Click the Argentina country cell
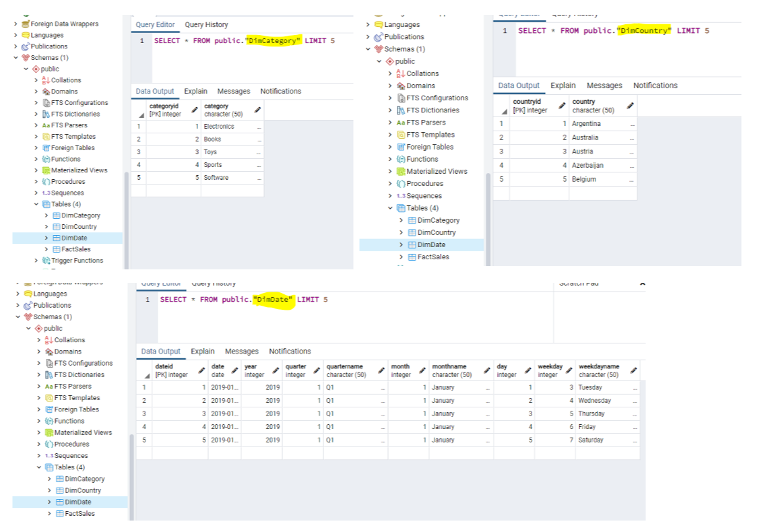This screenshot has width=766, height=532. (x=603, y=124)
